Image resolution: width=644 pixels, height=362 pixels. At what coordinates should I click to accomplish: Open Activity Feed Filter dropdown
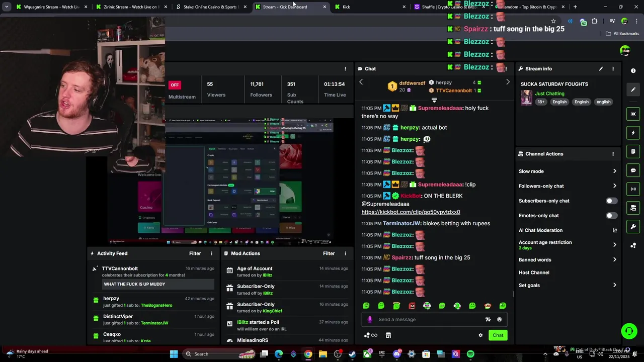(x=195, y=253)
